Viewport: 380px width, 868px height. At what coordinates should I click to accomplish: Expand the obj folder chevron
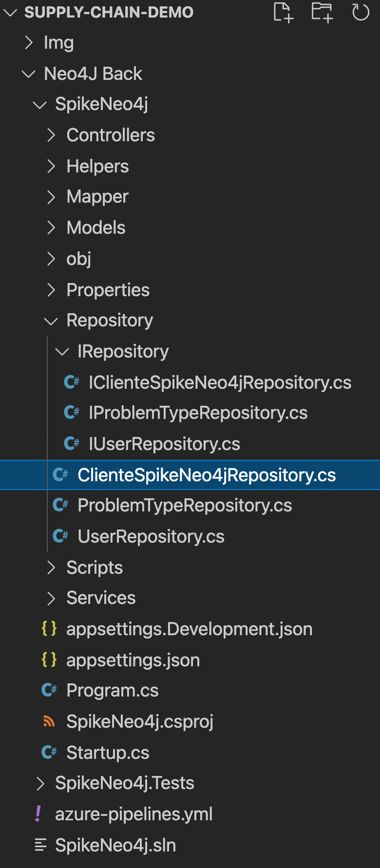pos(51,259)
